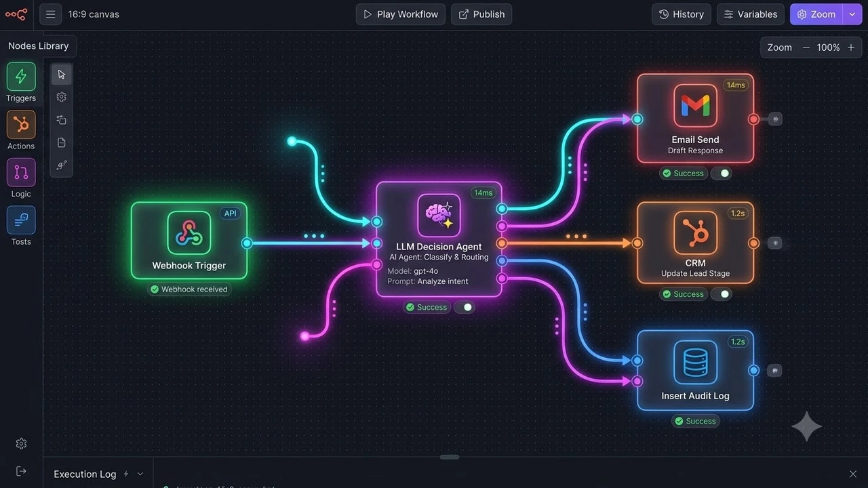Select the pointer cursor tool
The height and width of the screenshot is (488, 868).
pos(62,74)
